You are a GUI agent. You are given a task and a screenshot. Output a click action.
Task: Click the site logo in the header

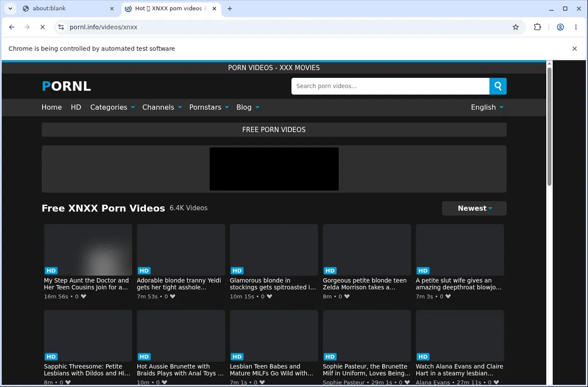point(66,86)
